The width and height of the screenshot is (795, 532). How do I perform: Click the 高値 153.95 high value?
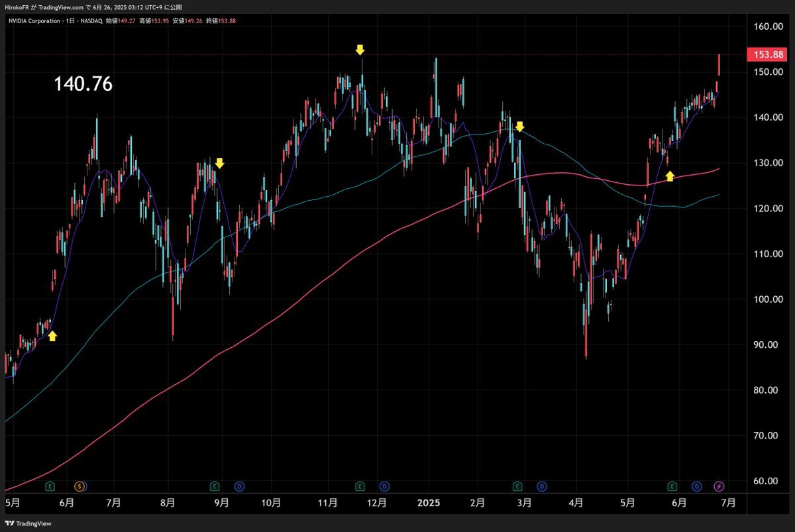pyautogui.click(x=154, y=21)
